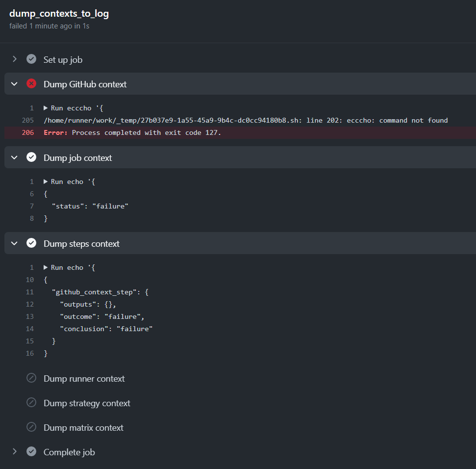
Task: Click skipped icon next to Dump strategy context
Action: click(31, 402)
